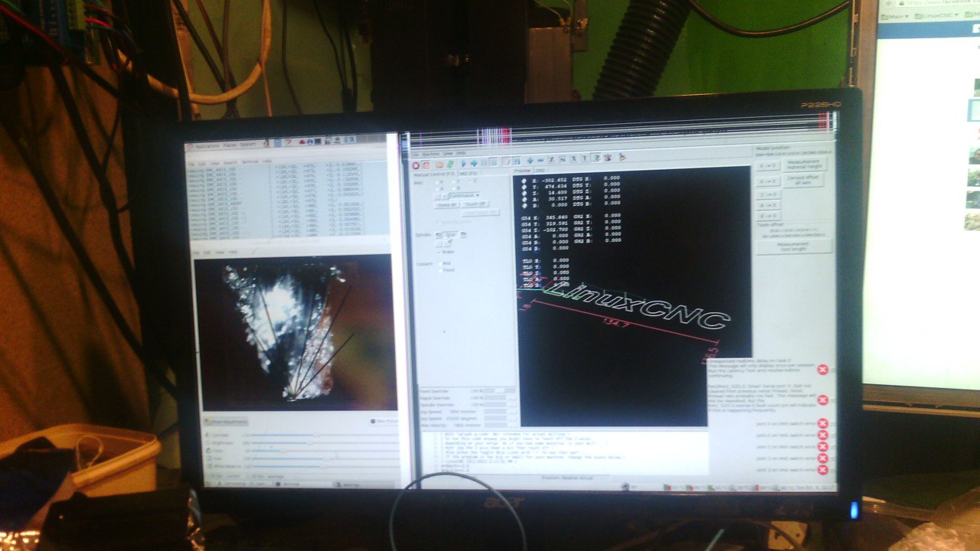The image size is (980, 551).
Task: Select axis Y radio button
Action: [x=457, y=183]
